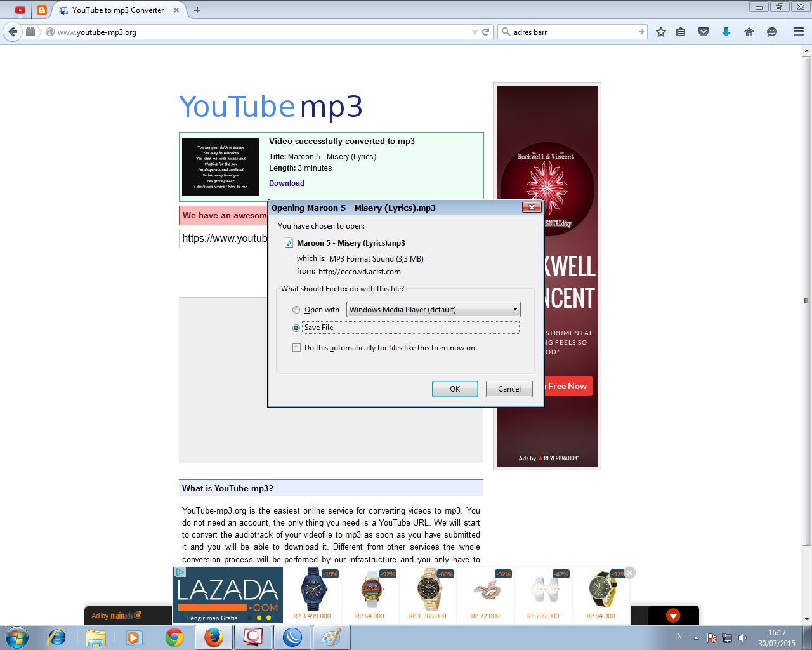
Task: Select the Open with radio button
Action: (x=296, y=310)
